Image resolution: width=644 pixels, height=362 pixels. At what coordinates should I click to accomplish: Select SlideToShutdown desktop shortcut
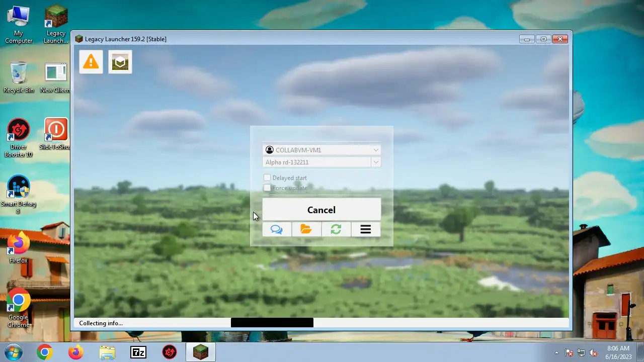click(x=55, y=134)
